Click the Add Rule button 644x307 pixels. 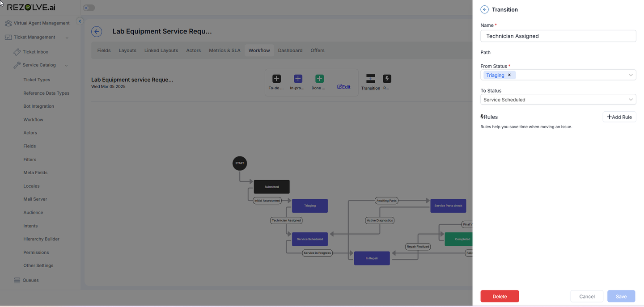tap(619, 117)
